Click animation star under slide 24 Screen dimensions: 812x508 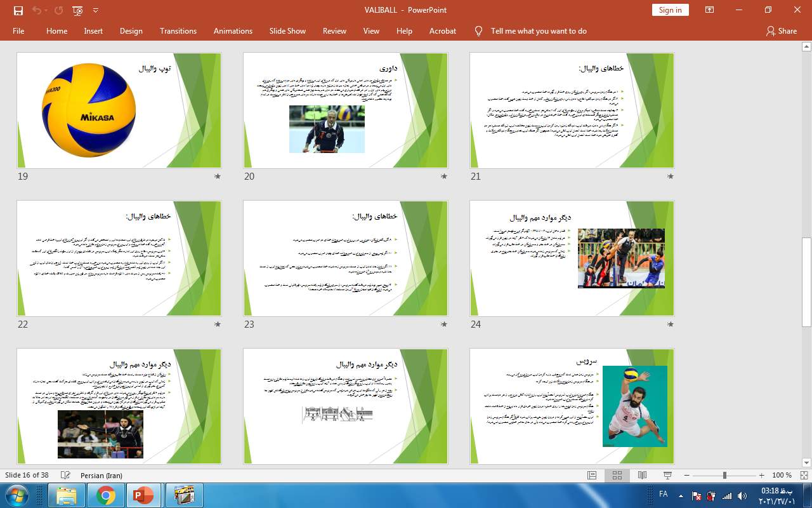[671, 324]
